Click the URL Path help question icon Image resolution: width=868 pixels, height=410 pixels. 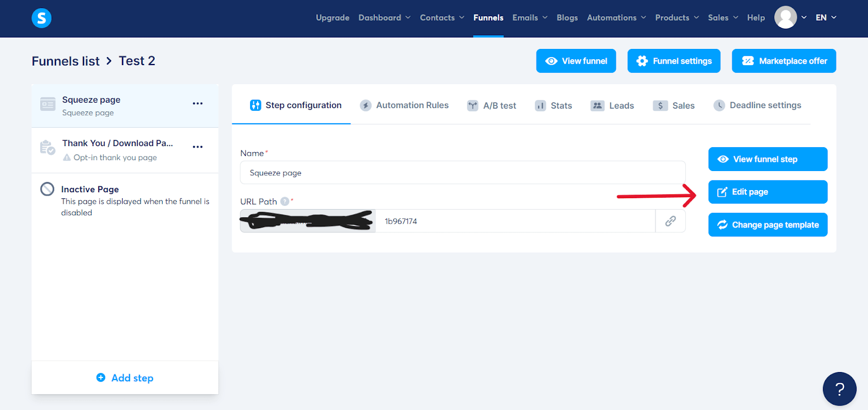pyautogui.click(x=285, y=201)
